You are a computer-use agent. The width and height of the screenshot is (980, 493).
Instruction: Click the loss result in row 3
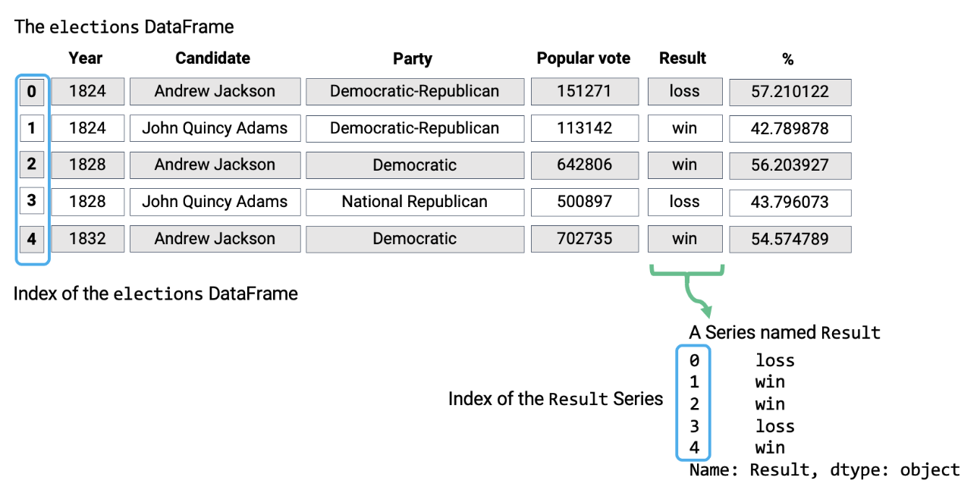coord(685,202)
